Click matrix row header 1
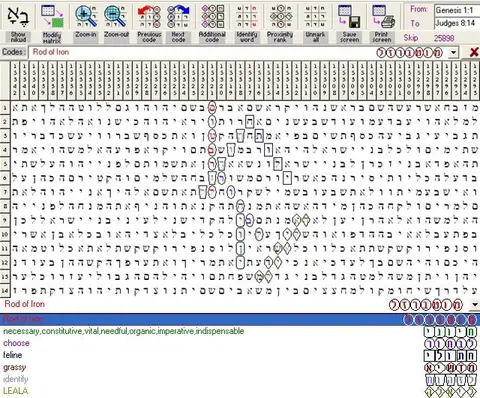This screenshot has height=398, width=480. (5, 108)
